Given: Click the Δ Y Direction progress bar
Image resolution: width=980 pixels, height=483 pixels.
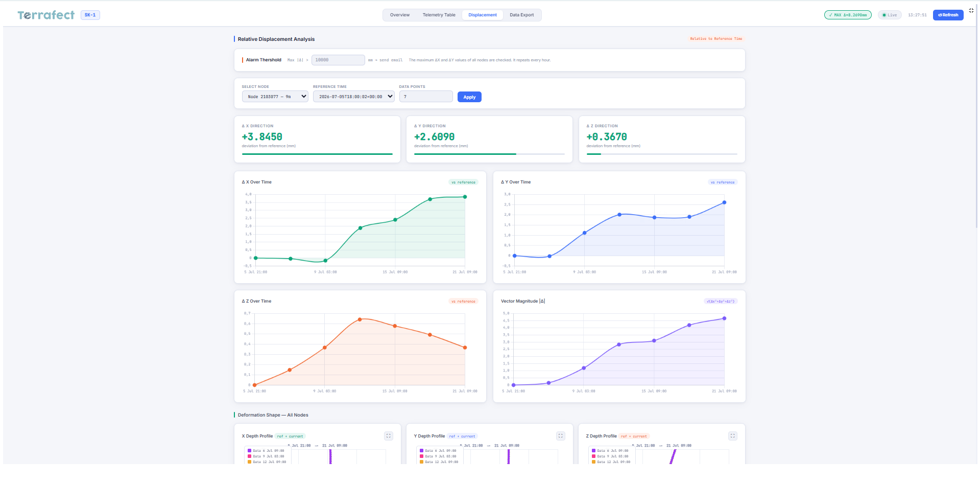Looking at the screenshot, I should [489, 154].
